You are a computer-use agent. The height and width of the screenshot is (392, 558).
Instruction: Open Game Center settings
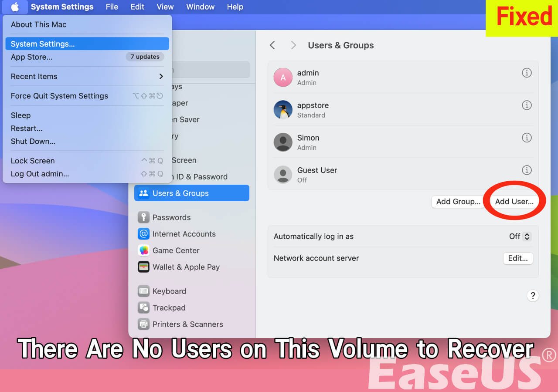click(176, 250)
